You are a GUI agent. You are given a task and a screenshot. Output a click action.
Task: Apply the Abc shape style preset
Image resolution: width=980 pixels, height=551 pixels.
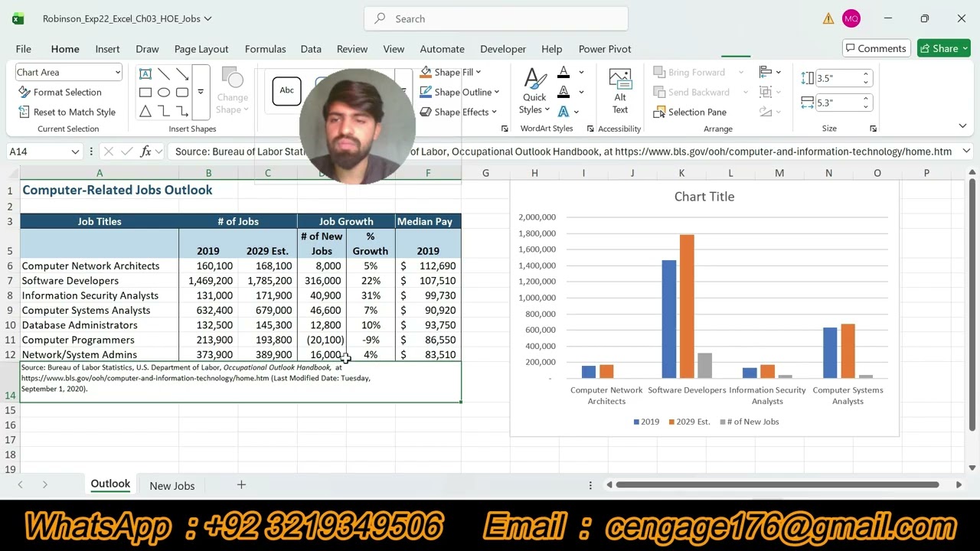pyautogui.click(x=286, y=91)
